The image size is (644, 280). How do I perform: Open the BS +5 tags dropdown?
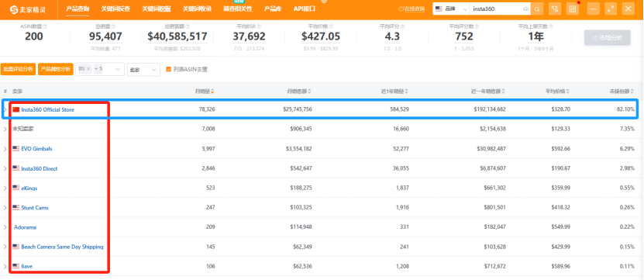tap(100, 70)
